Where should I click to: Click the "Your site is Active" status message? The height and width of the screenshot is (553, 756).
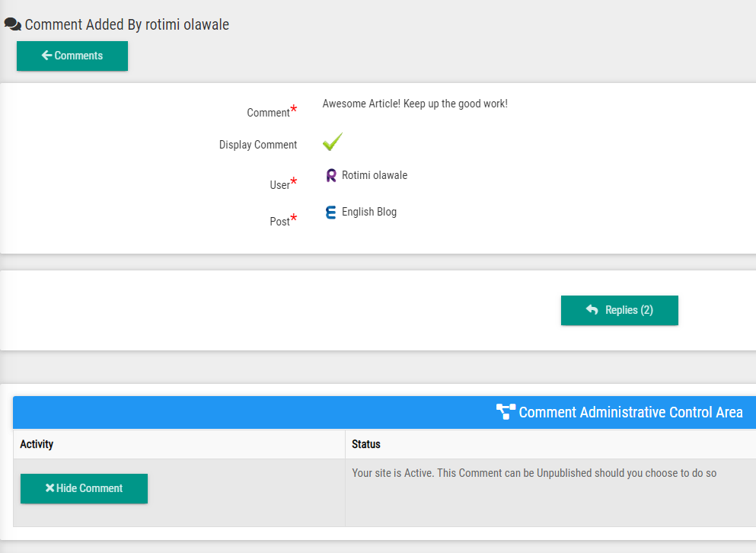click(534, 473)
